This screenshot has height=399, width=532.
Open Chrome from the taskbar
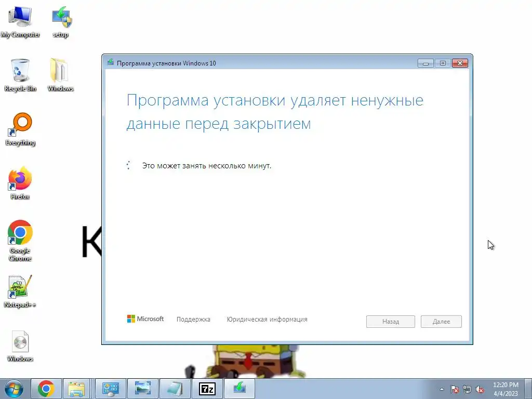[x=46, y=389]
